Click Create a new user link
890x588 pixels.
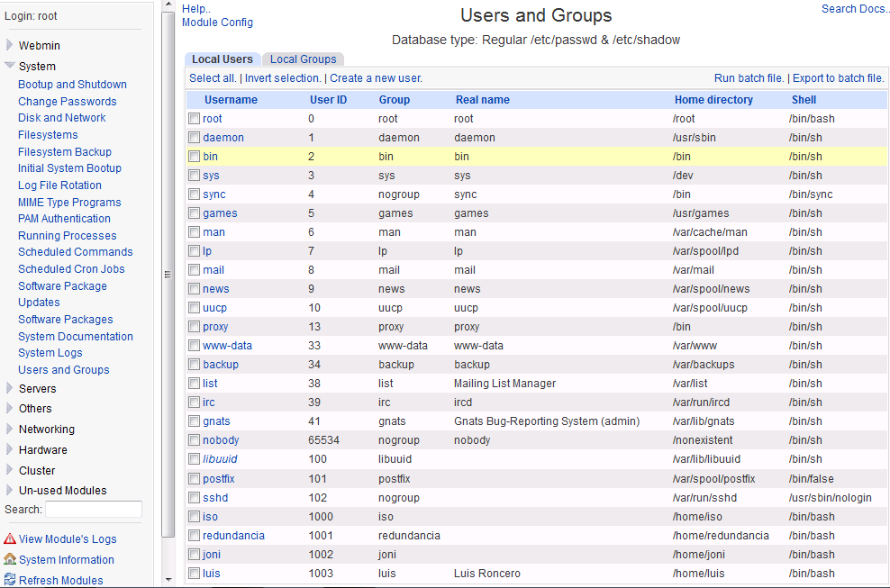tap(376, 78)
